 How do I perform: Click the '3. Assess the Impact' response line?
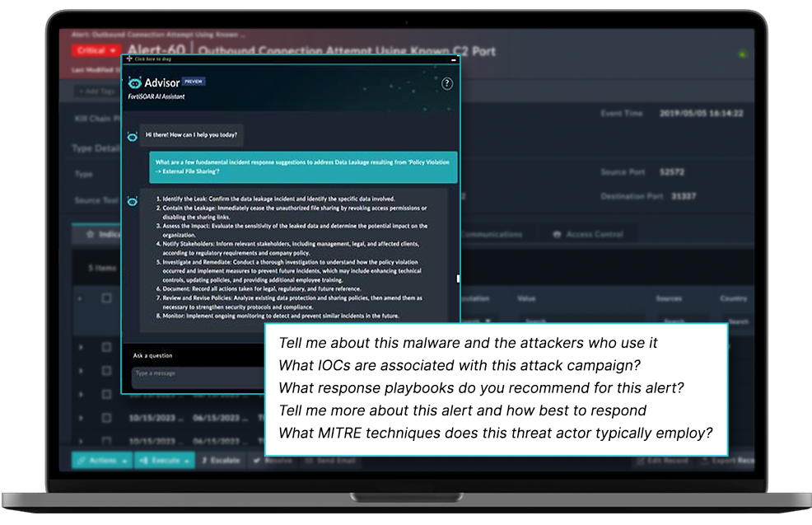(x=292, y=230)
